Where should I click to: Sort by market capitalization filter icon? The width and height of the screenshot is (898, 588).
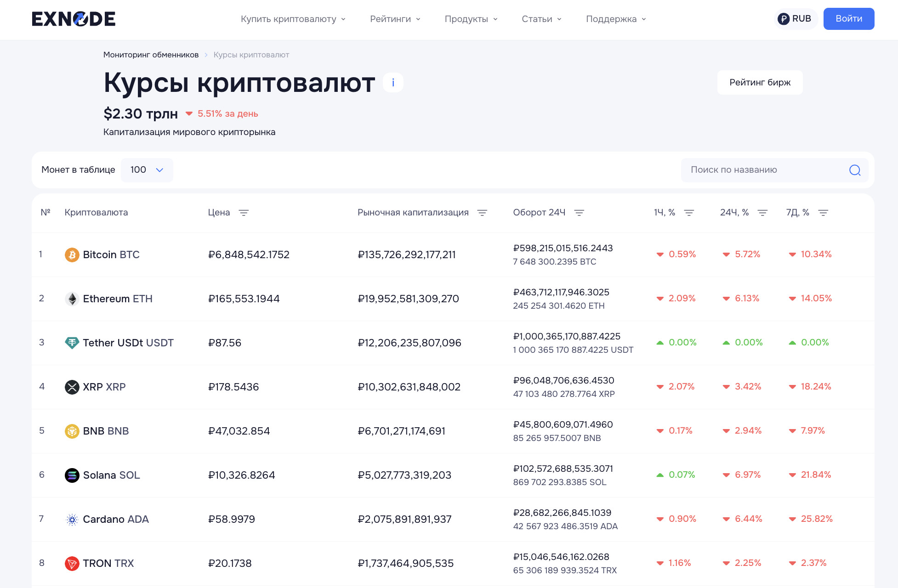tap(482, 213)
